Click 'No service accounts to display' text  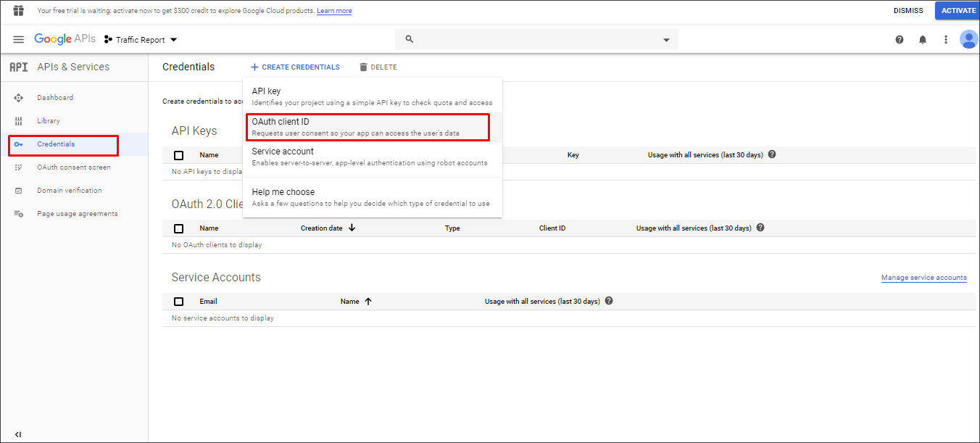pos(223,318)
